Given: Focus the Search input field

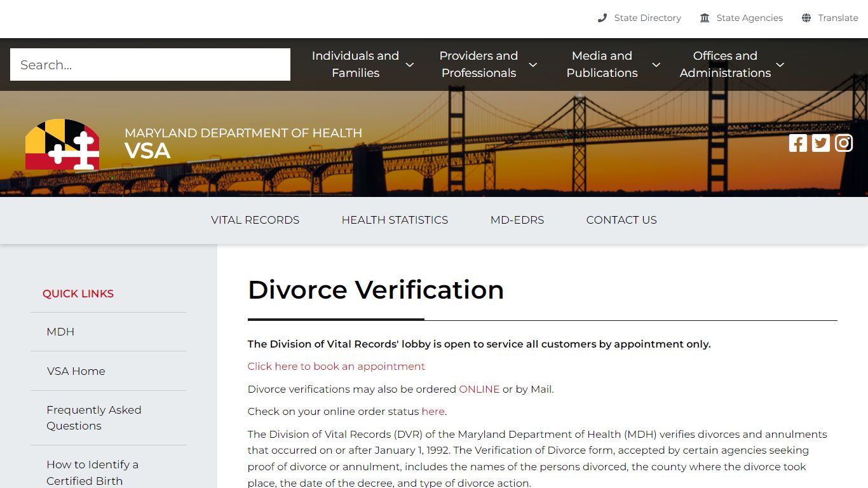Looking at the screenshot, I should pyautogui.click(x=150, y=65).
